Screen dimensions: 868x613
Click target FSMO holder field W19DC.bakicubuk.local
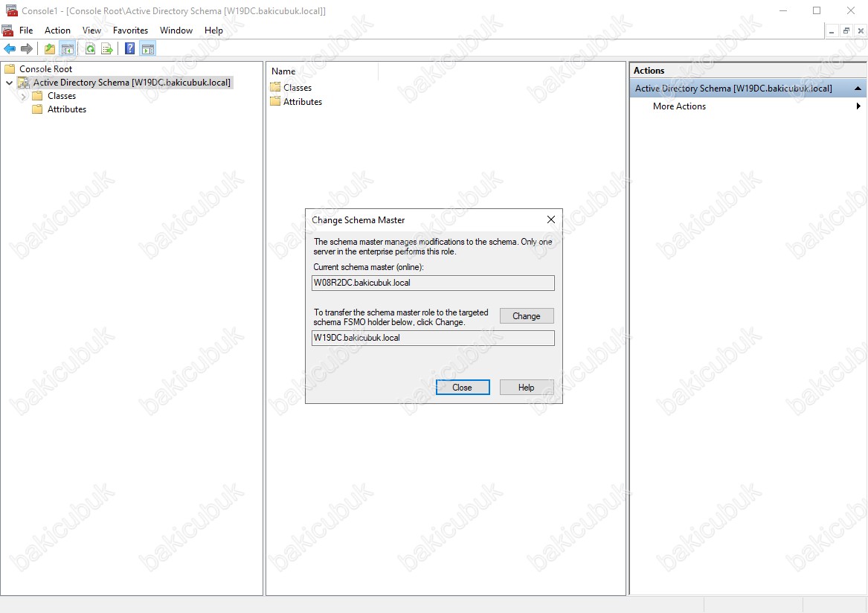click(x=433, y=338)
